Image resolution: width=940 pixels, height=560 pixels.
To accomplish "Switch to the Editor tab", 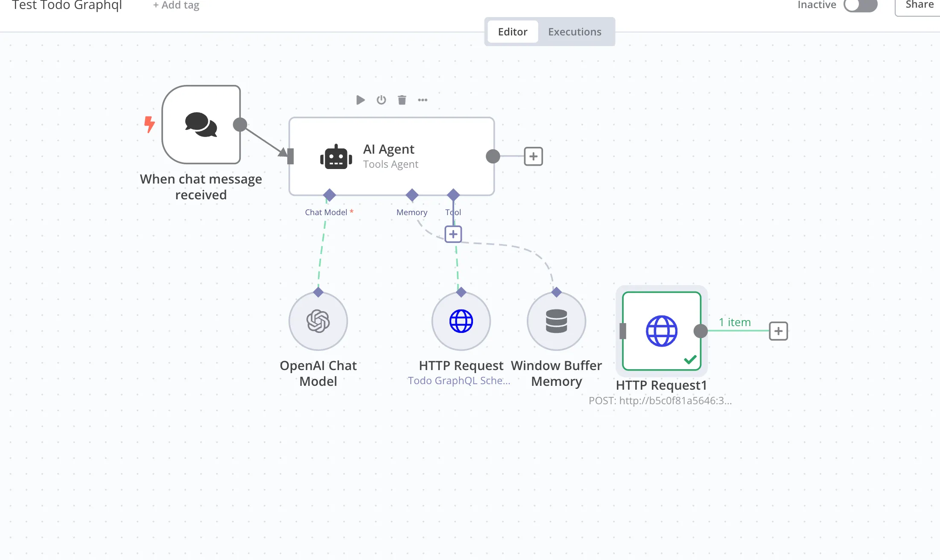I will (x=513, y=32).
